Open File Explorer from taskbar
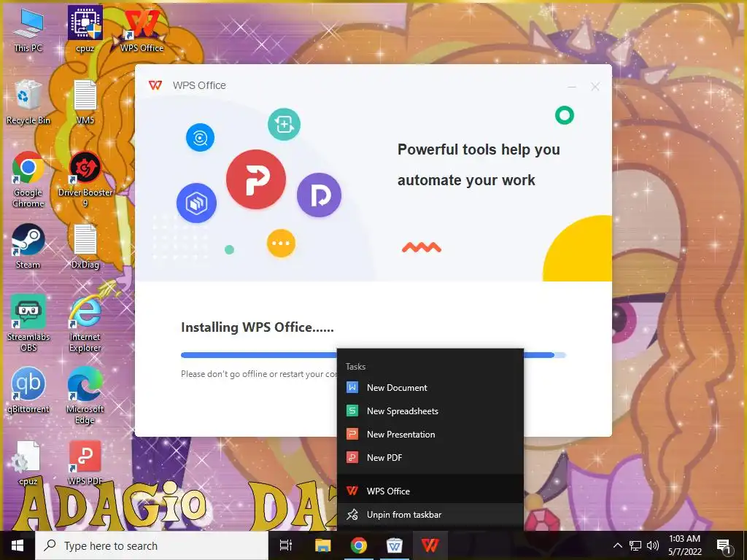 (x=323, y=545)
